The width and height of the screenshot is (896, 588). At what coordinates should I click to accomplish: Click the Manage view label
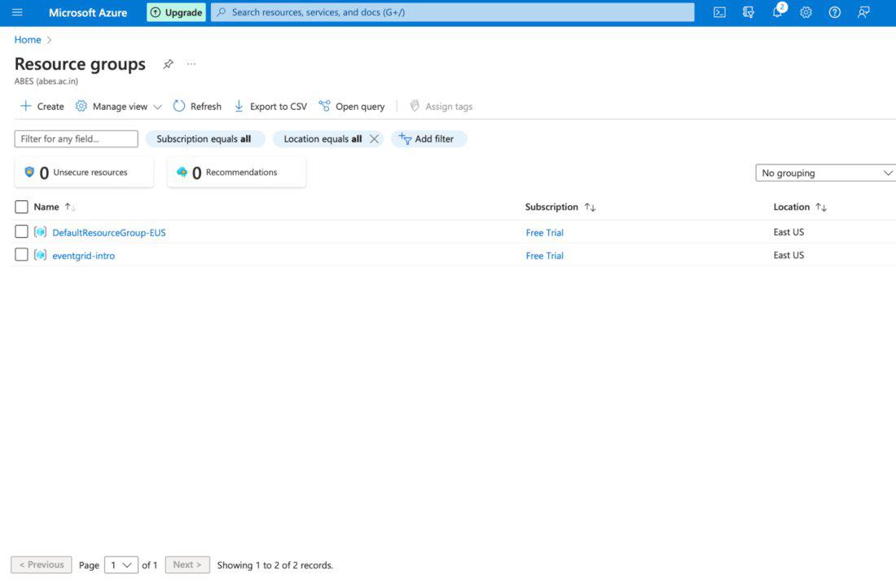(x=120, y=107)
